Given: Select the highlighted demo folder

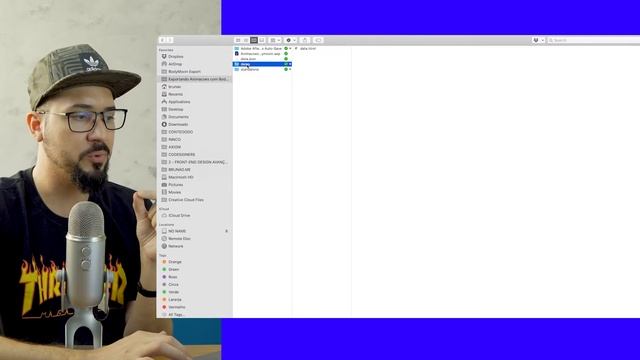Looking at the screenshot, I should coord(262,64).
